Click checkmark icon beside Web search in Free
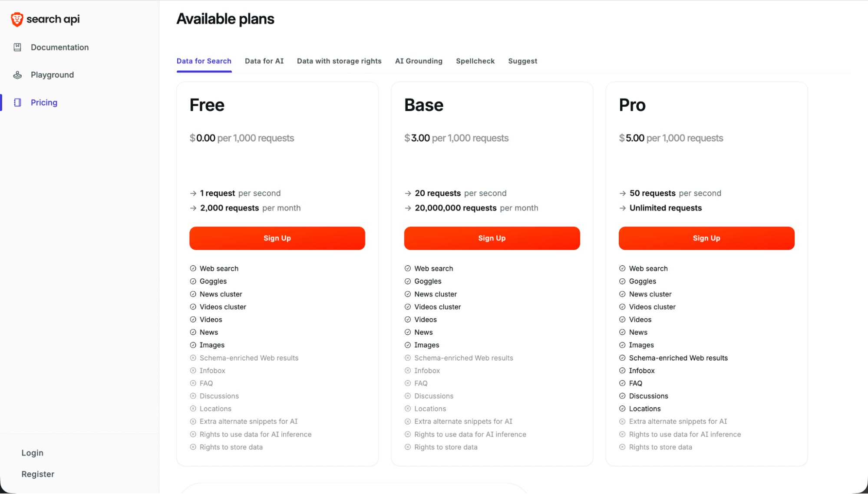Viewport: 868px width, 494px height. coord(193,268)
